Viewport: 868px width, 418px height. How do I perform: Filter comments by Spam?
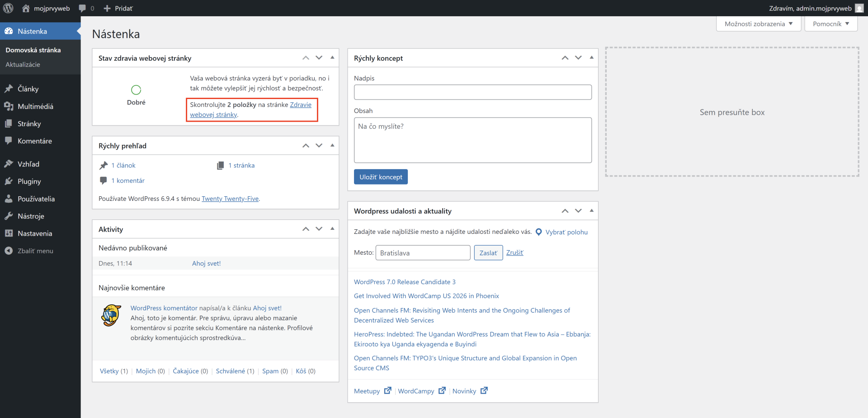(270, 371)
